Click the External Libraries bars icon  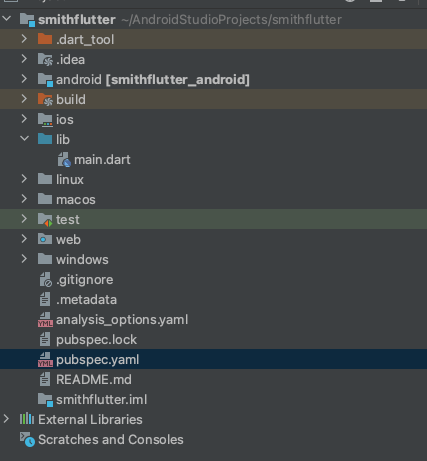(x=27, y=419)
